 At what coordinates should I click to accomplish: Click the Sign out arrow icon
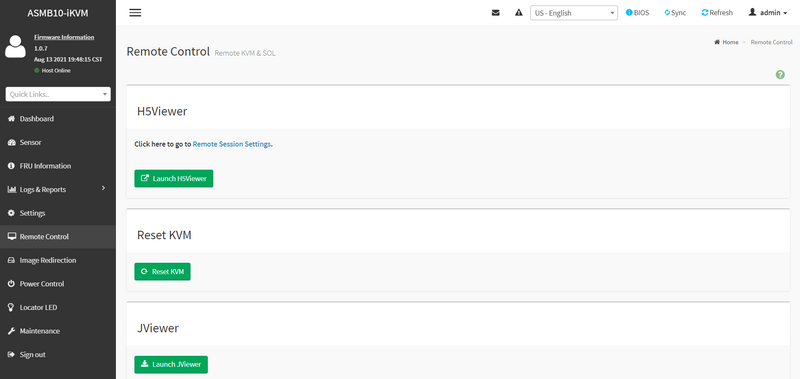click(11, 355)
